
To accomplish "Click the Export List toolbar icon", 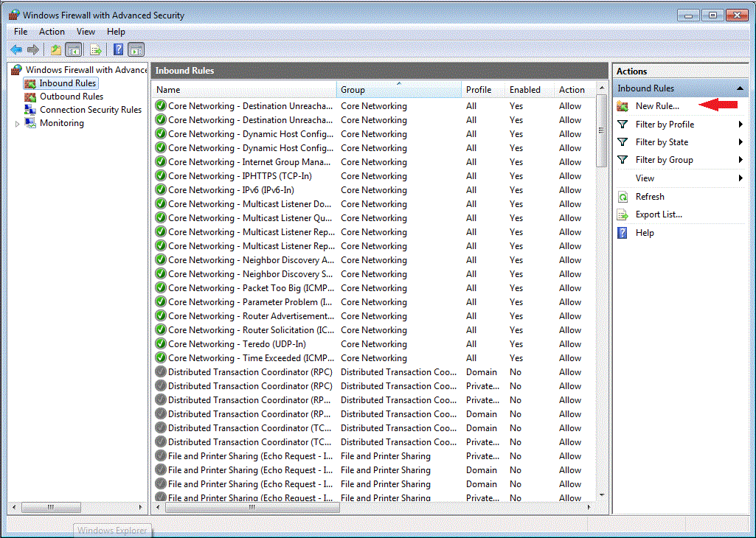I will pyautogui.click(x=96, y=49).
